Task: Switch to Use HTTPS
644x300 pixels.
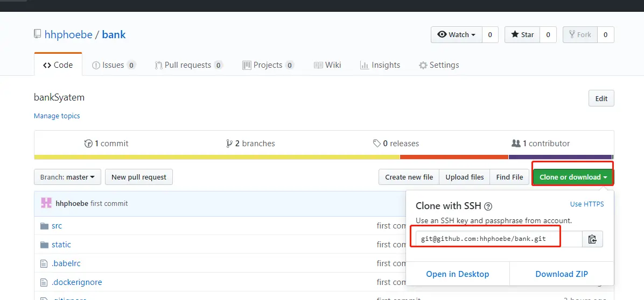Action: 587,204
